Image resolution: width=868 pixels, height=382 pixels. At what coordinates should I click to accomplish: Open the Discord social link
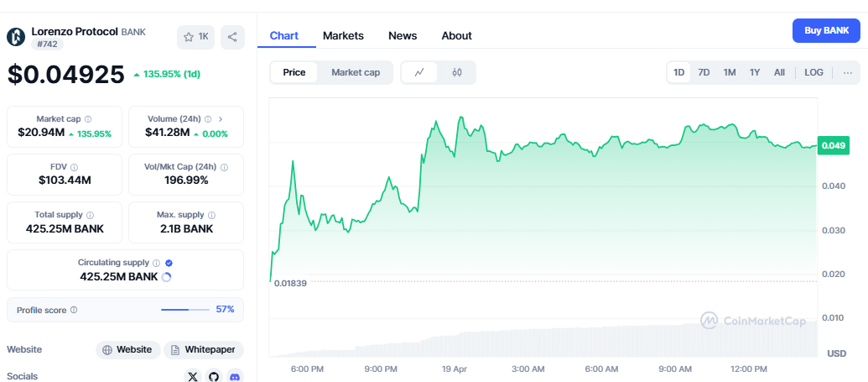[235, 377]
